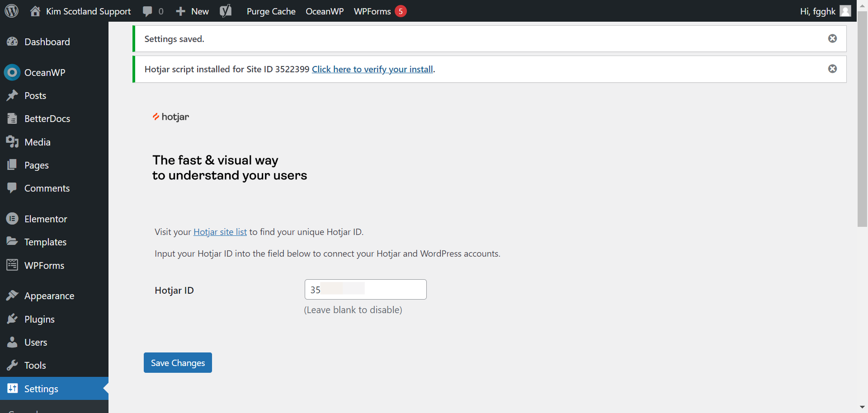868x413 pixels.
Task: Click 'Click here to verify your install' link
Action: click(373, 69)
